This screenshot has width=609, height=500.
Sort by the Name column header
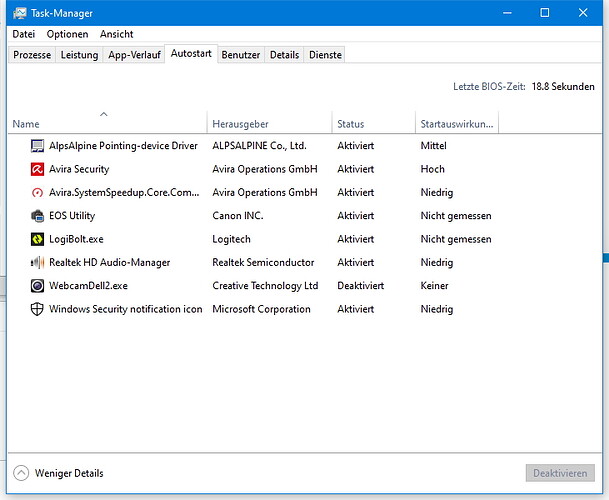tap(107, 122)
